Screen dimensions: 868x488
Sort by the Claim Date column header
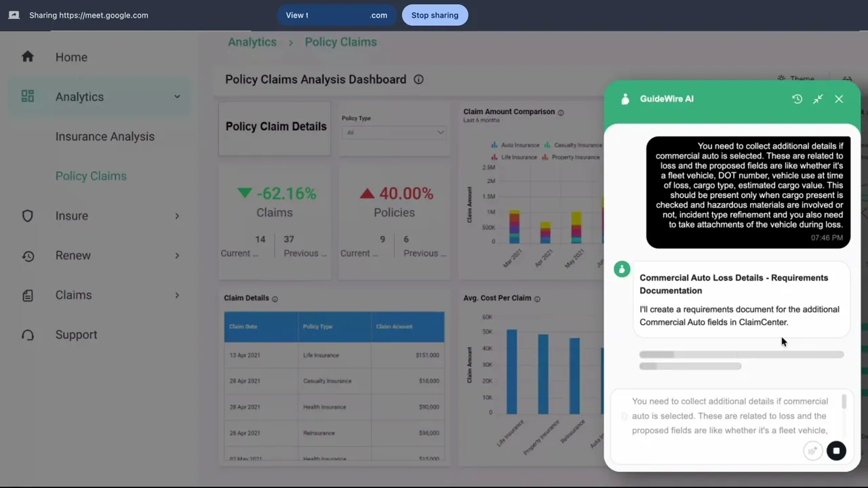click(x=261, y=327)
